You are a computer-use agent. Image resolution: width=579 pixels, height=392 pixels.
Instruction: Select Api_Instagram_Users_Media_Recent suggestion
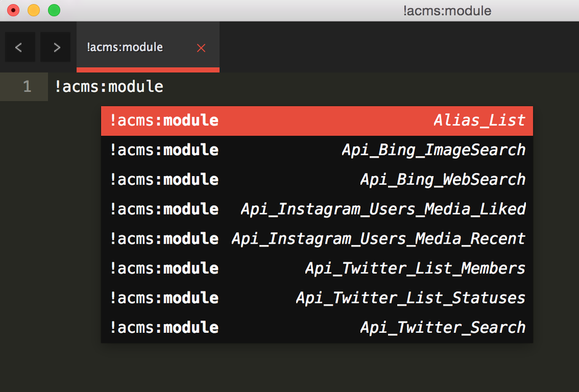(317, 239)
